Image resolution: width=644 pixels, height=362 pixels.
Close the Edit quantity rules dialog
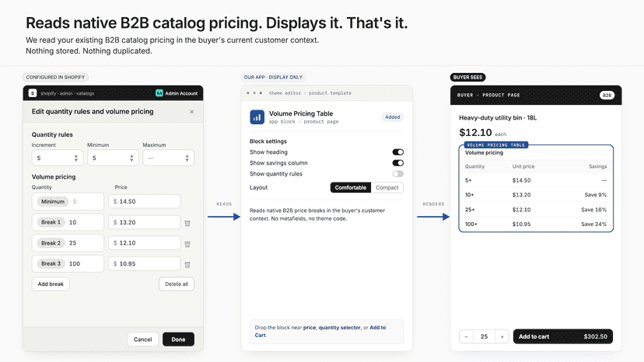click(x=191, y=112)
